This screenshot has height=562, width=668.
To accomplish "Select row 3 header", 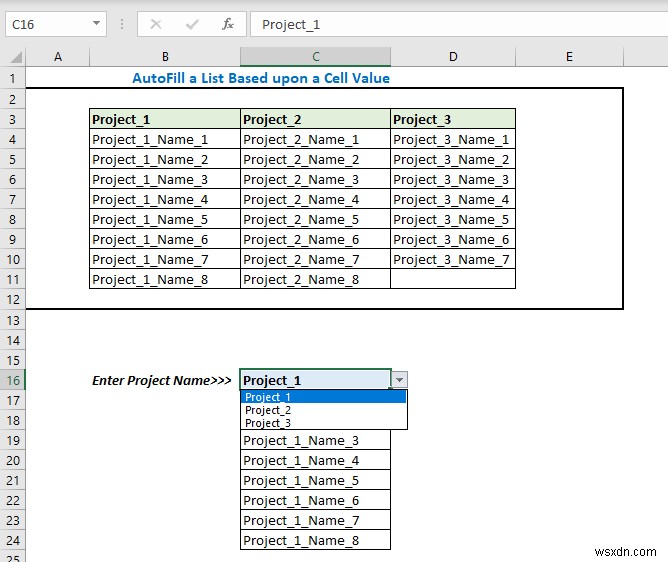I will (13, 119).
